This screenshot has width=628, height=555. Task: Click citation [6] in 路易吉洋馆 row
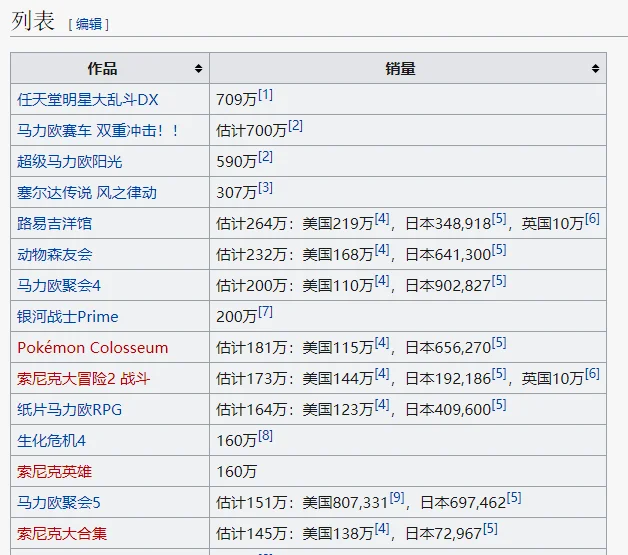pos(592,219)
